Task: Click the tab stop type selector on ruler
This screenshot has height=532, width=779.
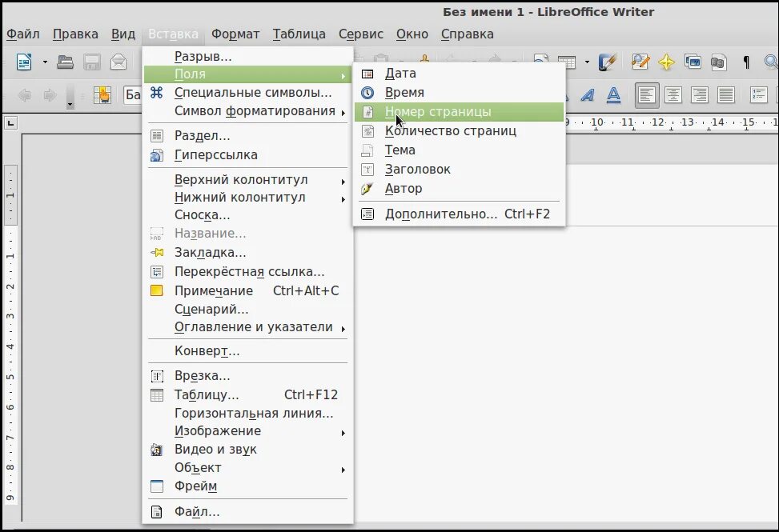Action: 10,122
